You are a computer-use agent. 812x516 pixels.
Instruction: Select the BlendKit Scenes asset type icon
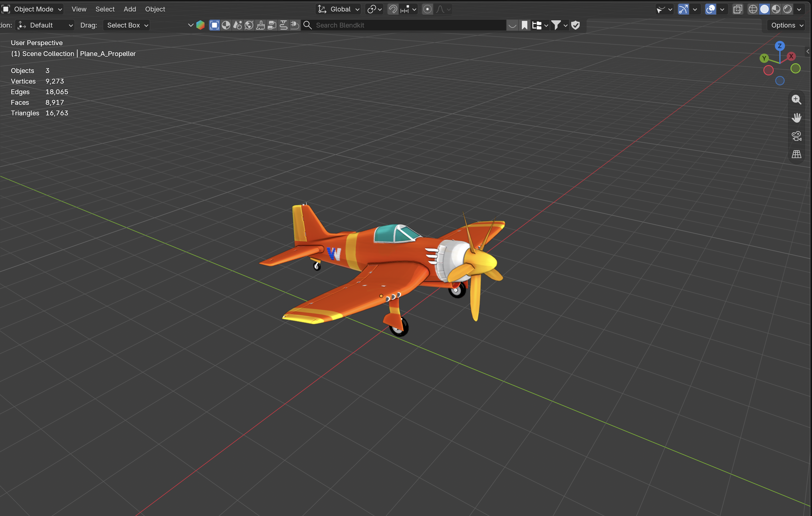click(237, 25)
